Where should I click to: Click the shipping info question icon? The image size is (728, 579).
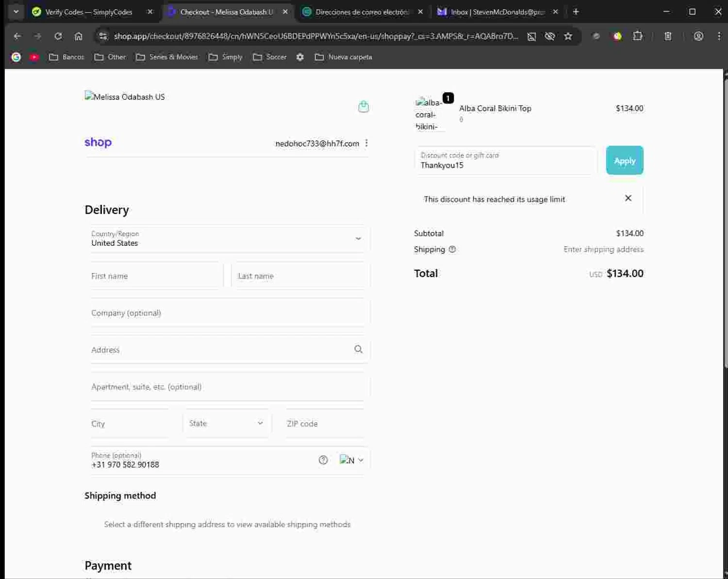[452, 249]
